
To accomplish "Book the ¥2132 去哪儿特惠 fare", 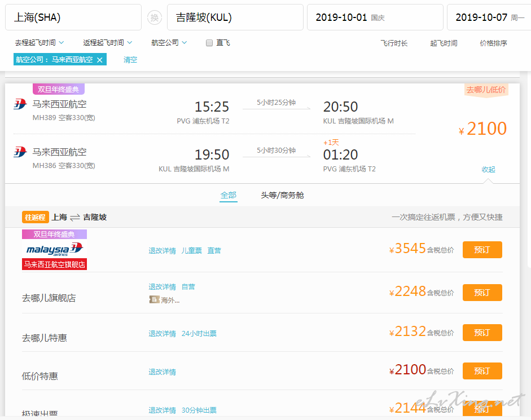I will 482,333.
